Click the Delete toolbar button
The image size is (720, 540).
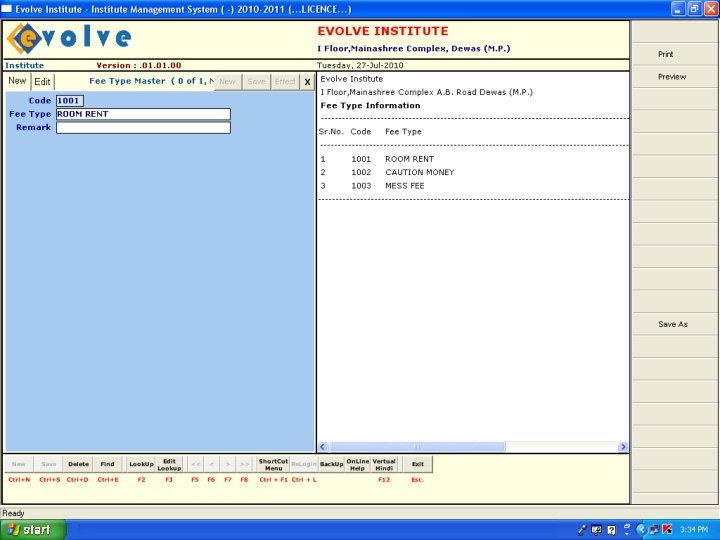pos(79,464)
